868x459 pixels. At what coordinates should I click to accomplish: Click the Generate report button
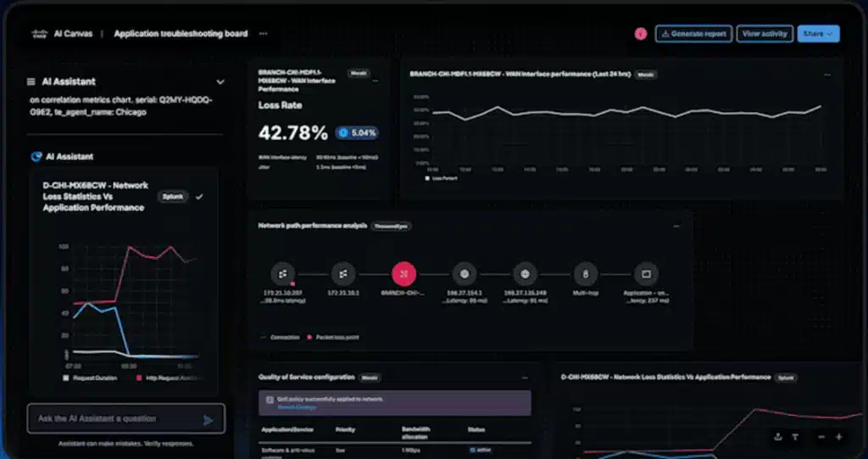(693, 34)
